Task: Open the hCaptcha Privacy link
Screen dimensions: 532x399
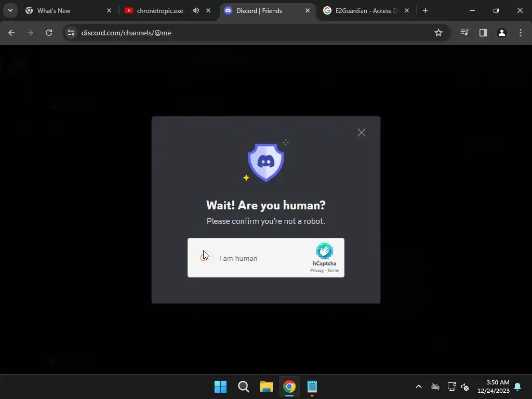Action: pyautogui.click(x=317, y=270)
